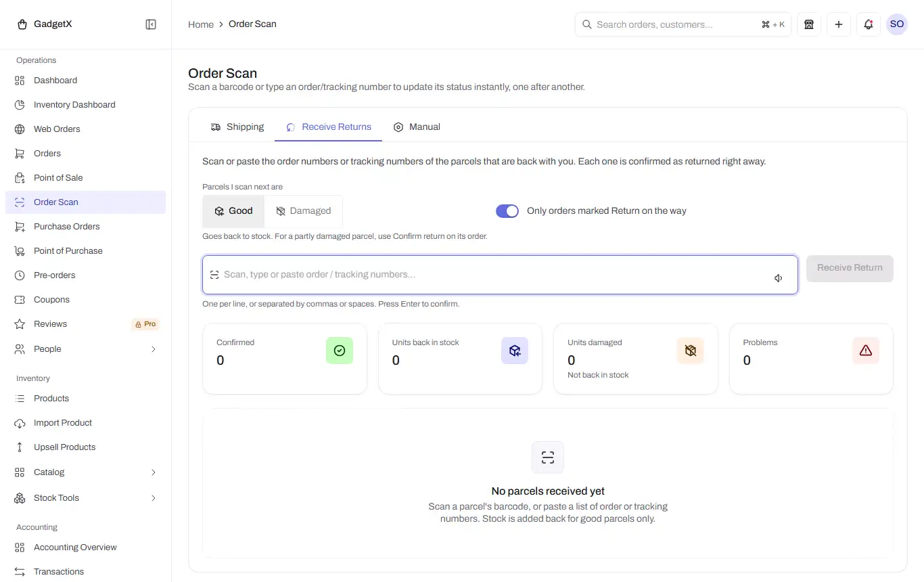Click the Import Product cloud icon
Screen dimensions: 924x582
[20, 423]
